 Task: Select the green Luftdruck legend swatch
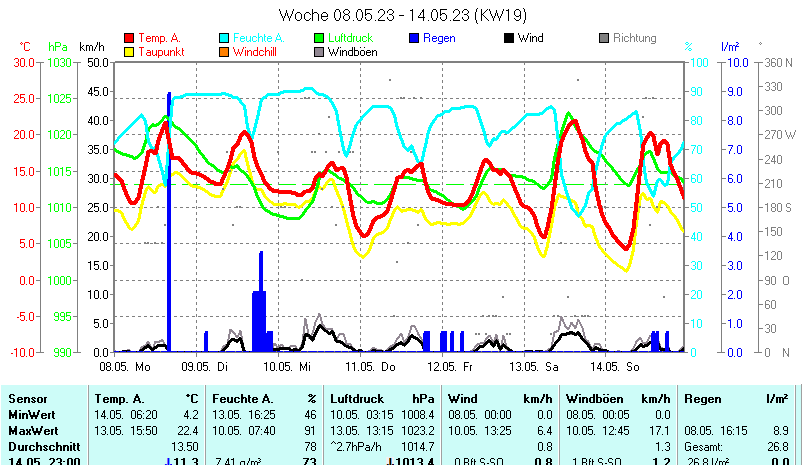(320, 38)
